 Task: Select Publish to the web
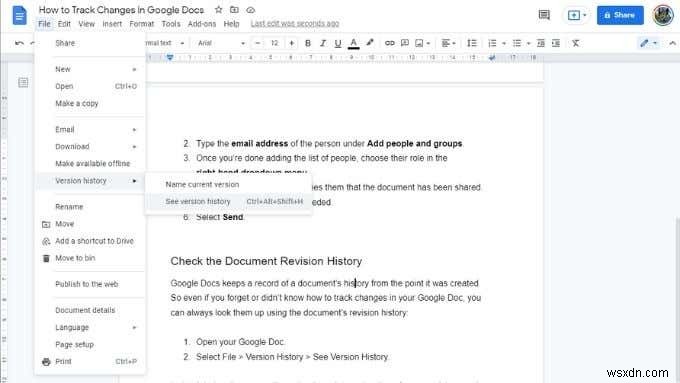point(90,284)
